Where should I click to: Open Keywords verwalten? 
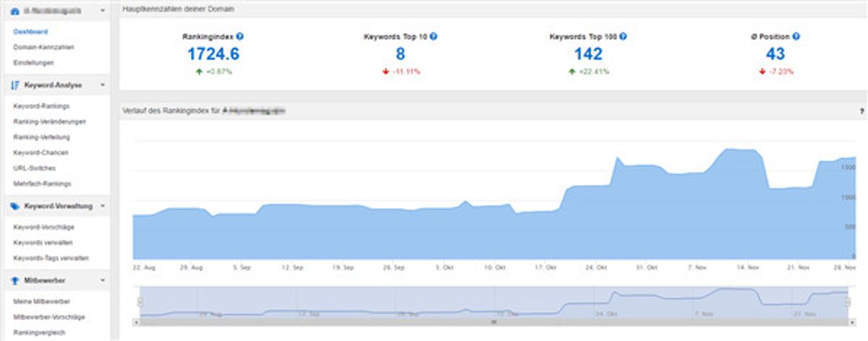coord(43,242)
